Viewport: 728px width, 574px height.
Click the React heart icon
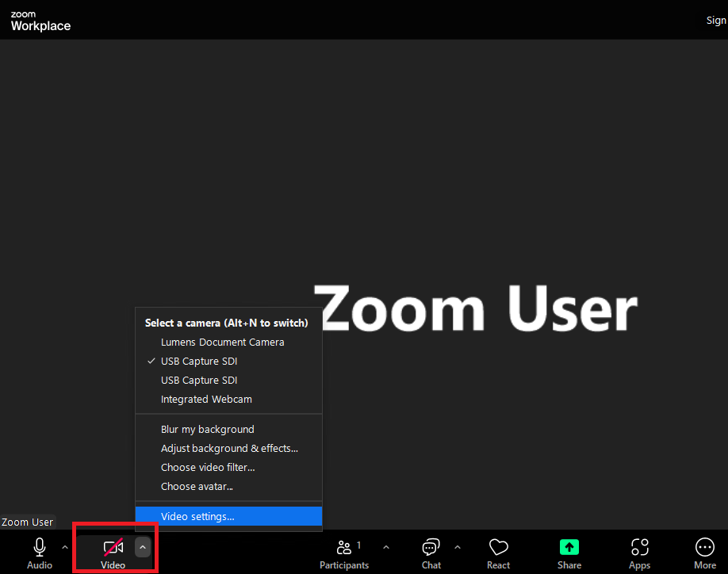point(498,547)
